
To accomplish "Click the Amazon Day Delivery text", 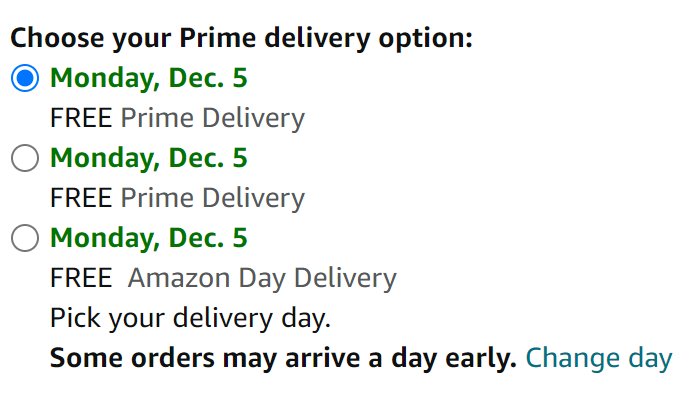I will tap(262, 278).
